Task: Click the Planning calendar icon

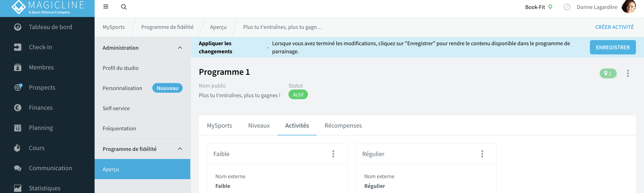Action: click(17, 128)
